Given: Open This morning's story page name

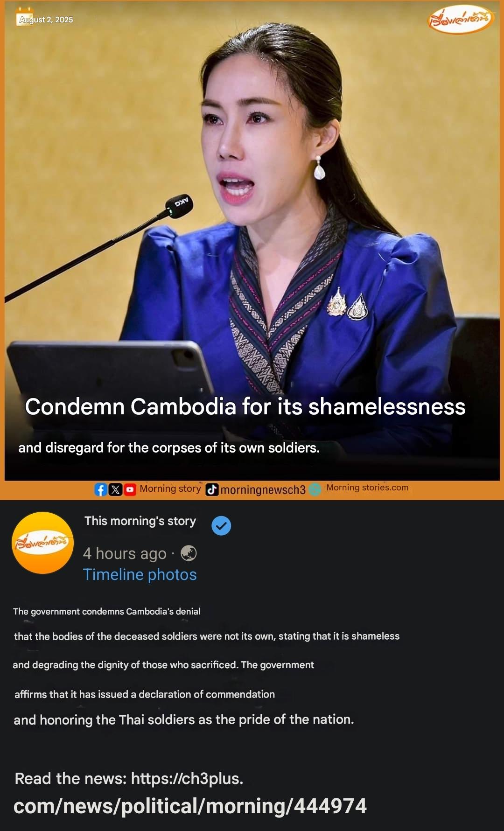Looking at the screenshot, I should [x=140, y=521].
